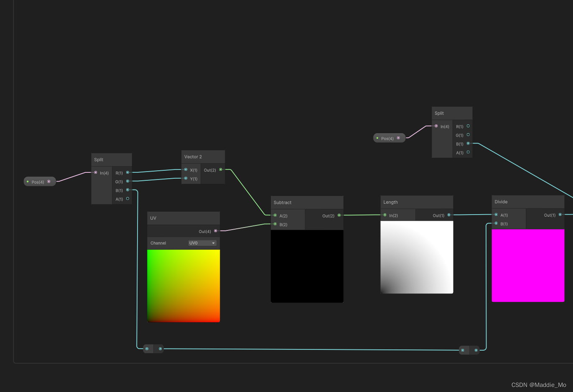Image resolution: width=573 pixels, height=392 pixels.
Task: Select the X(1) input port on Vector 2
Action: [x=186, y=169]
